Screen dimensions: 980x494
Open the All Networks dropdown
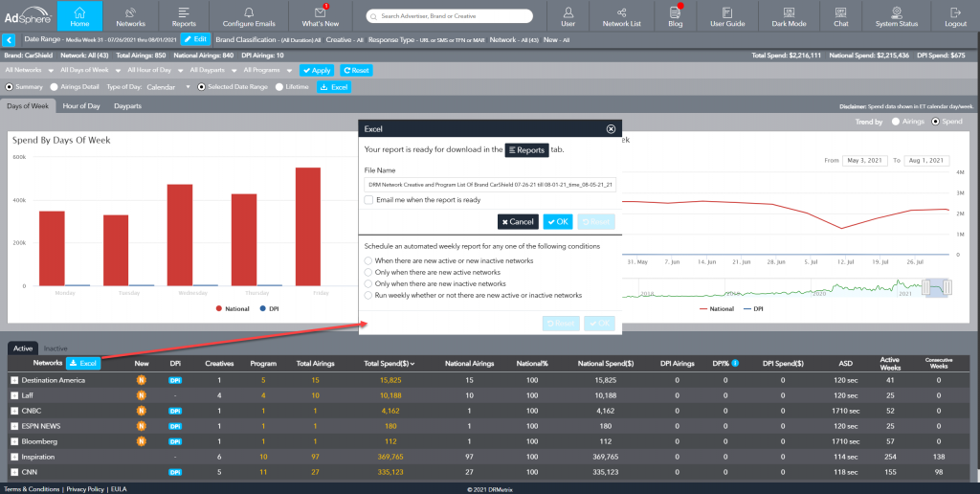(x=29, y=70)
